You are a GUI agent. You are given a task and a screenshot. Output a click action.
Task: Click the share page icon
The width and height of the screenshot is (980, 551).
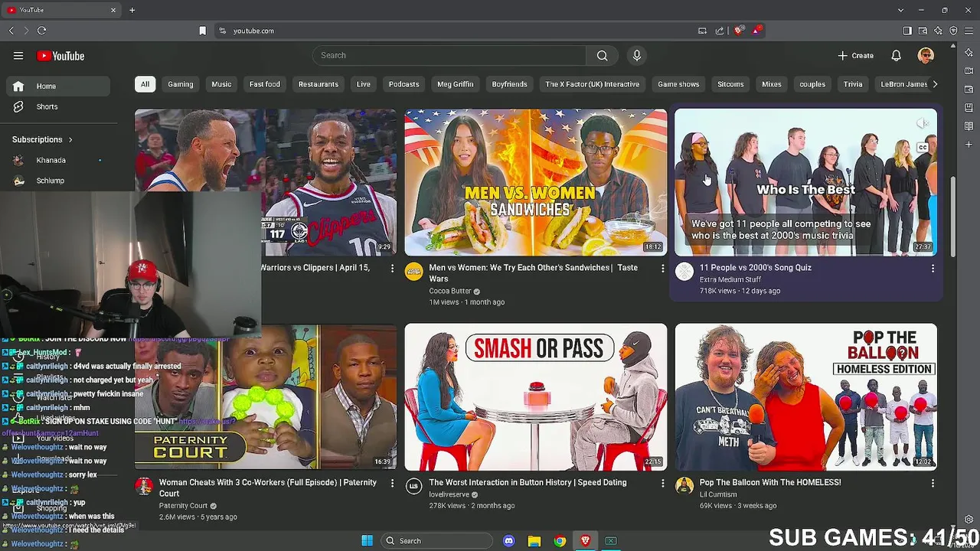click(x=720, y=31)
